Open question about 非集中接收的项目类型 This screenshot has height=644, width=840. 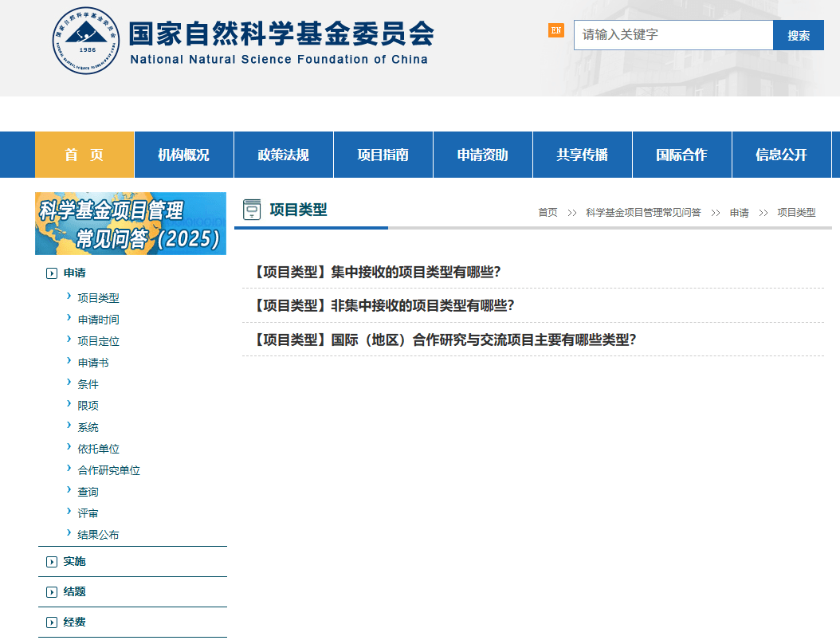(383, 305)
